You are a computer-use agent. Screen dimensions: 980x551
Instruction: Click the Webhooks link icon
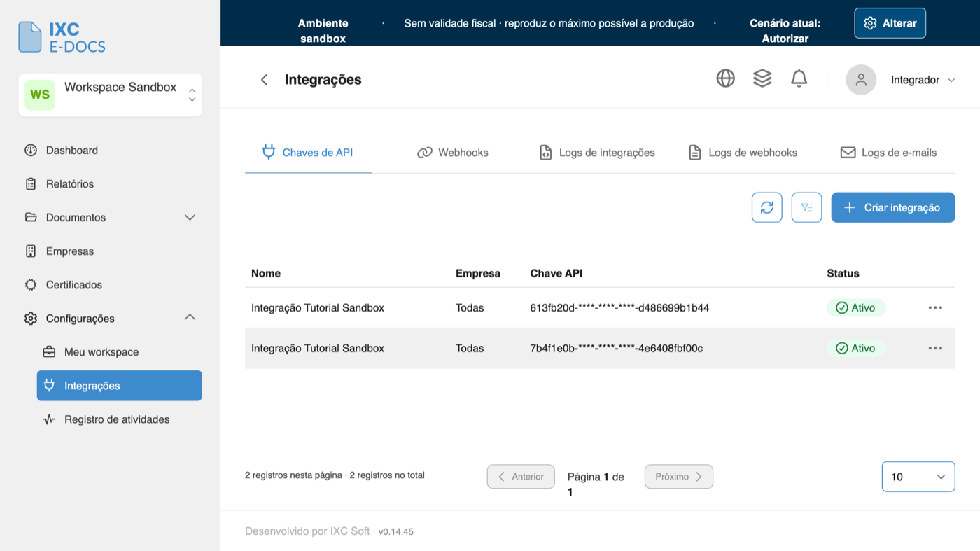(x=425, y=153)
